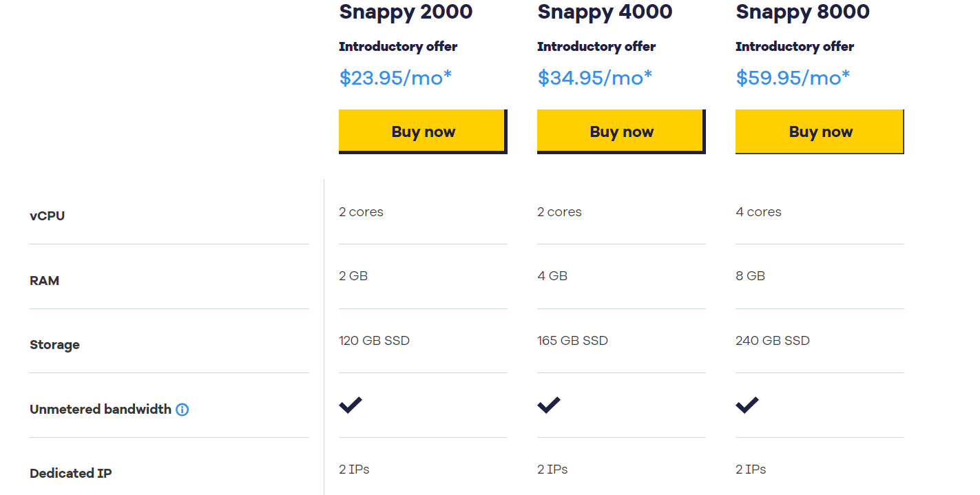Click the Snappy 2000 bandwidth checkmark
Viewport: 980px width, 495px height.
click(351, 406)
